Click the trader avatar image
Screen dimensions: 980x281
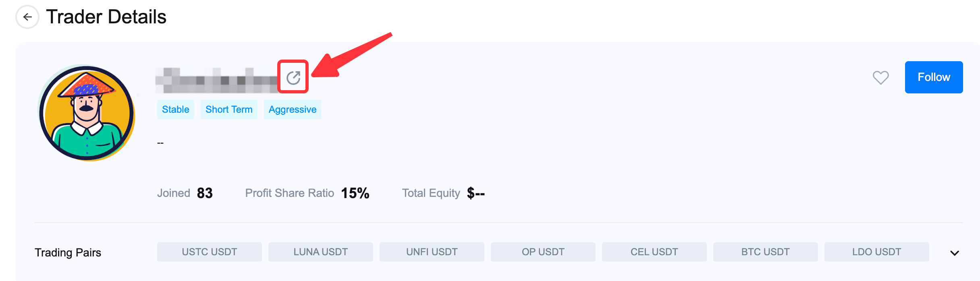(x=87, y=114)
